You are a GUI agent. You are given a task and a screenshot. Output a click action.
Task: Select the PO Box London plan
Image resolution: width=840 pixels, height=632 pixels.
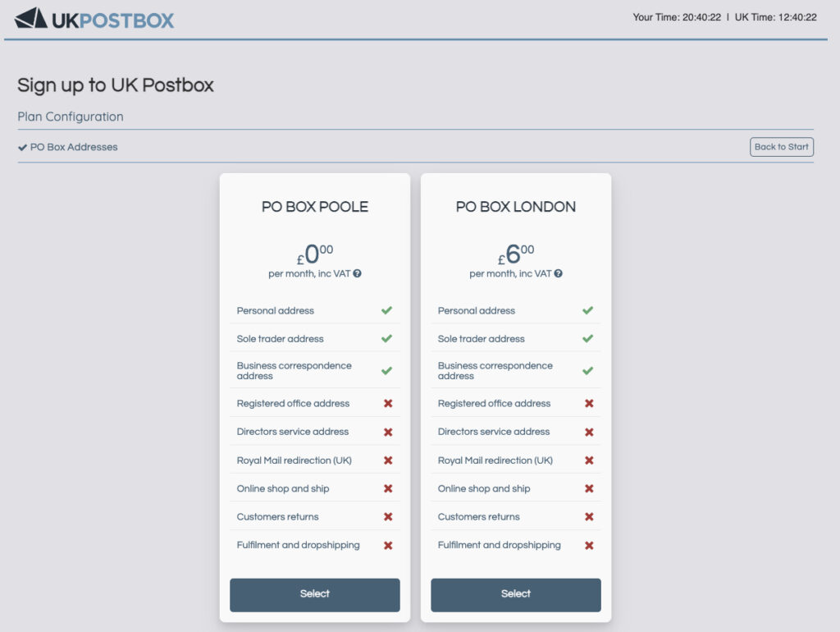tap(516, 594)
